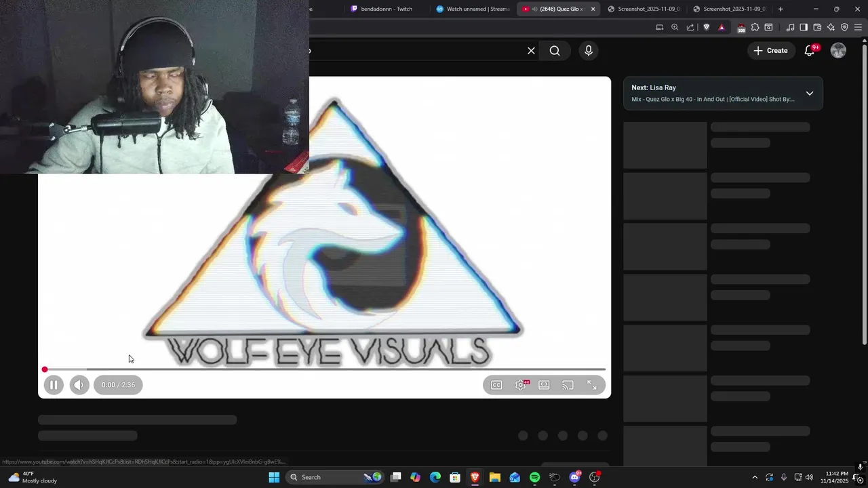Screen dimensions: 868x488
Task: Show hidden system tray icons
Action: 755,477
